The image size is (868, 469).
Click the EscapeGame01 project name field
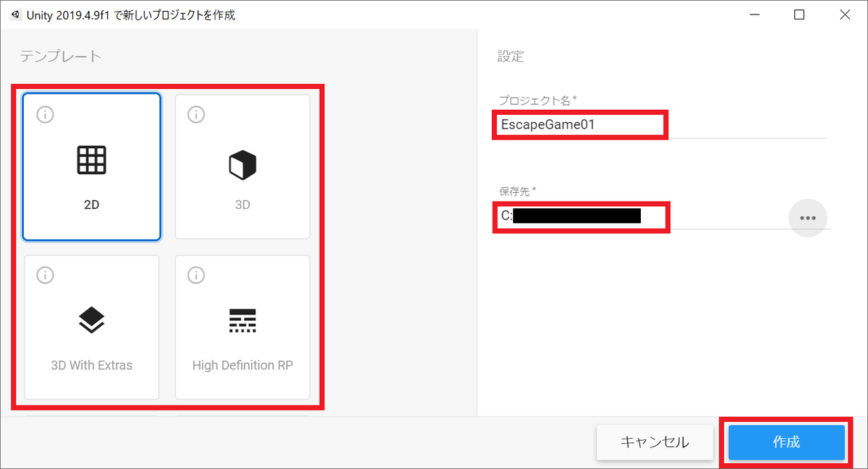pos(580,124)
